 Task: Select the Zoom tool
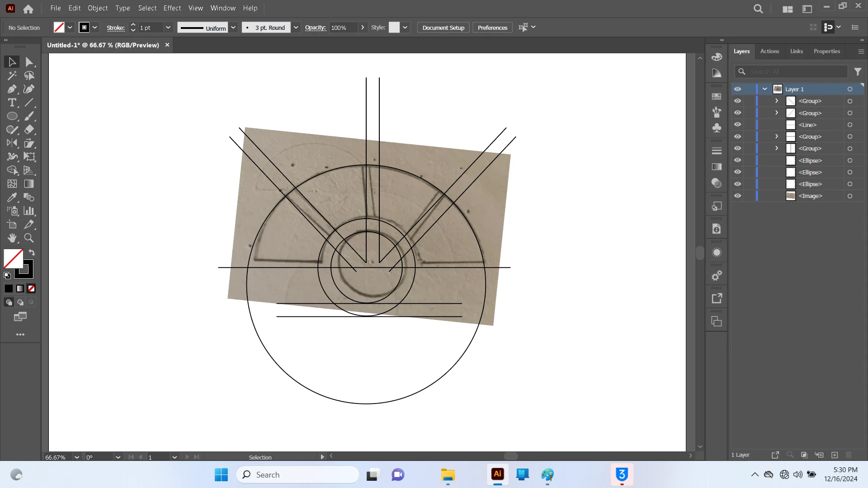(x=29, y=238)
